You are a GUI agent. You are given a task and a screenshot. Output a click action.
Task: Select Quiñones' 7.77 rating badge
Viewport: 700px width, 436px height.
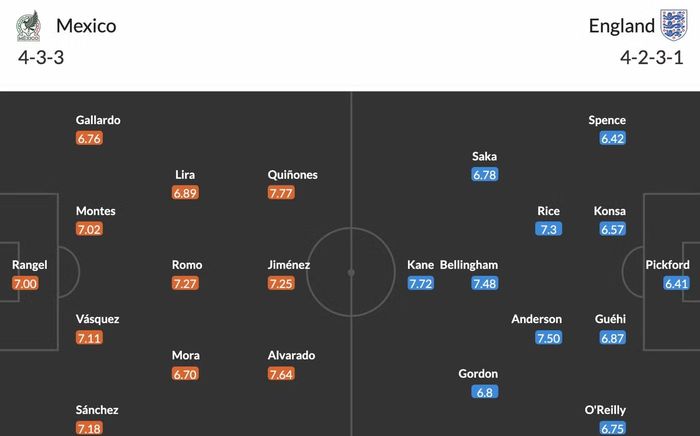coord(281,193)
